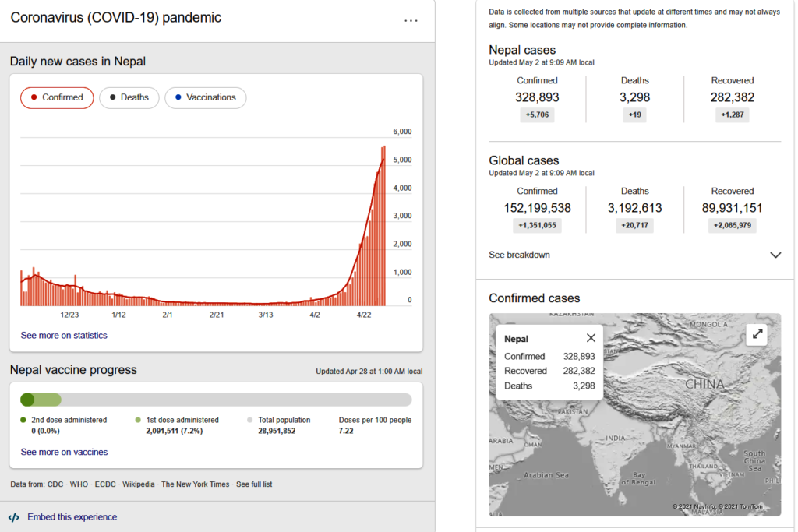Expand the See breakdown chevron
This screenshot has width=798, height=532.
click(775, 255)
